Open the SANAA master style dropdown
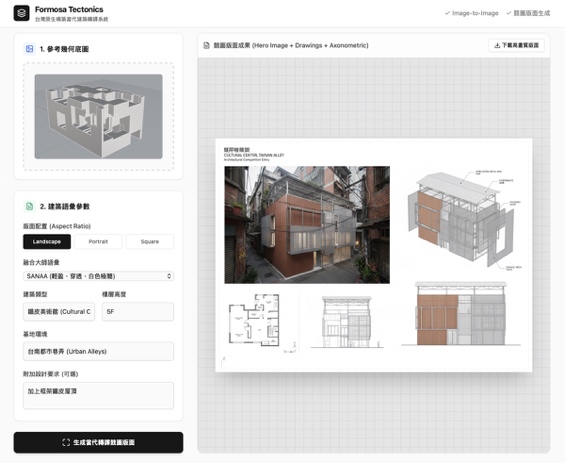The width and height of the screenshot is (565, 463). pos(98,276)
